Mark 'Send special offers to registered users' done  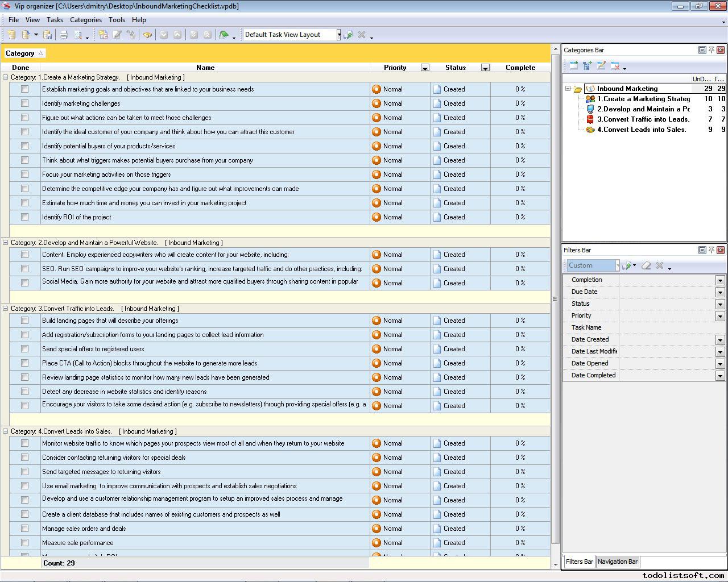pos(24,349)
